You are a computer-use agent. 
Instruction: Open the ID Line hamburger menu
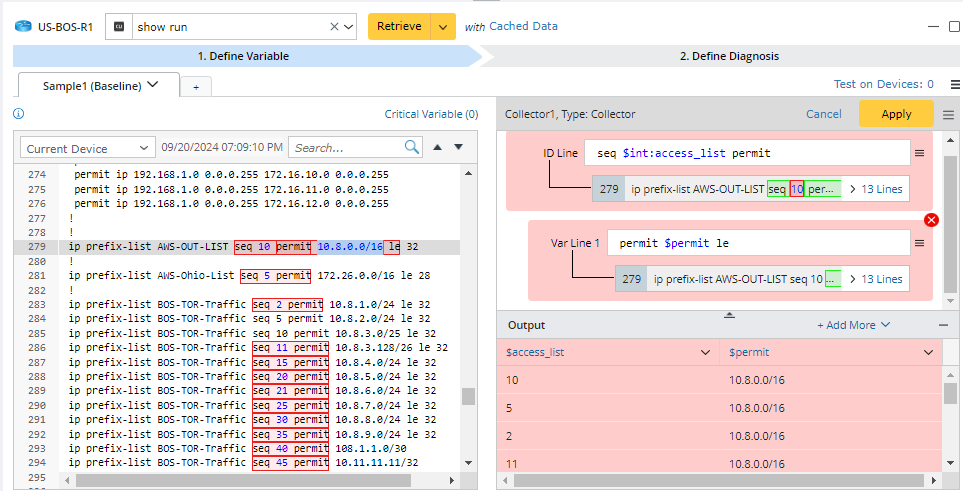[919, 154]
